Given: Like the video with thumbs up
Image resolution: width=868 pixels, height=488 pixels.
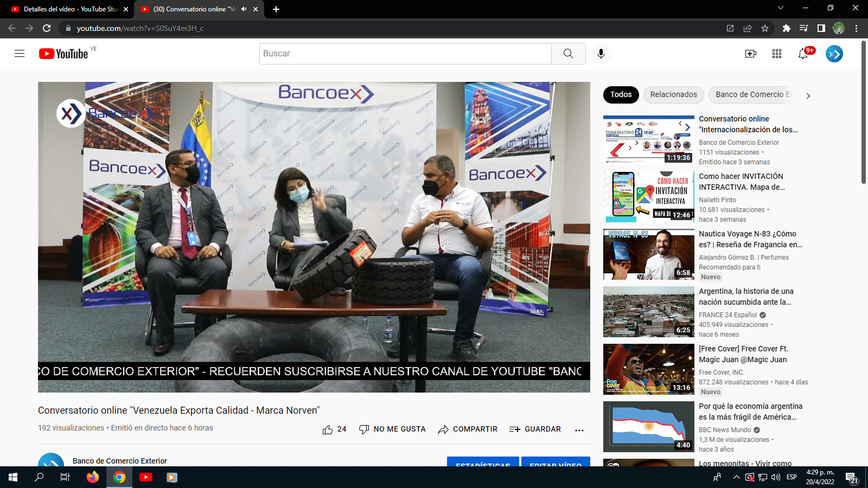Looking at the screenshot, I should tap(328, 429).
